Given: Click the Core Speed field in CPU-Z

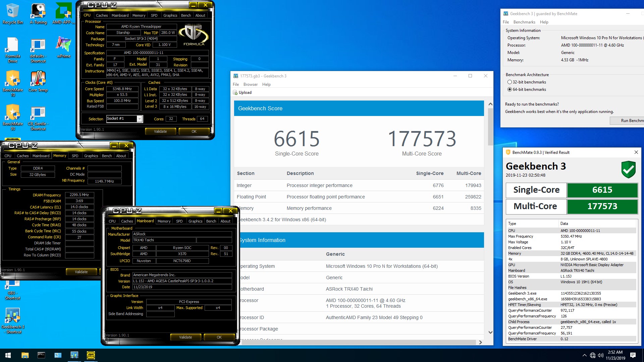Looking at the screenshot, I should [x=122, y=89].
